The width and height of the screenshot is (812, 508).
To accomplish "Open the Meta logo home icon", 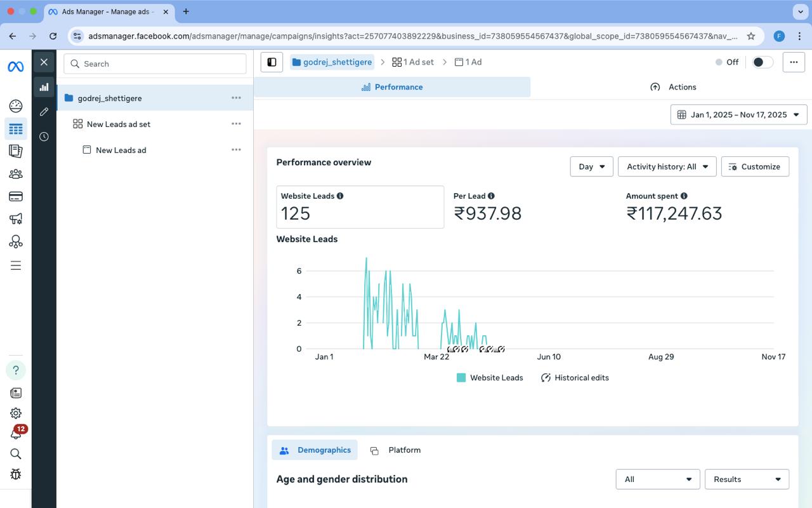I will (16, 67).
